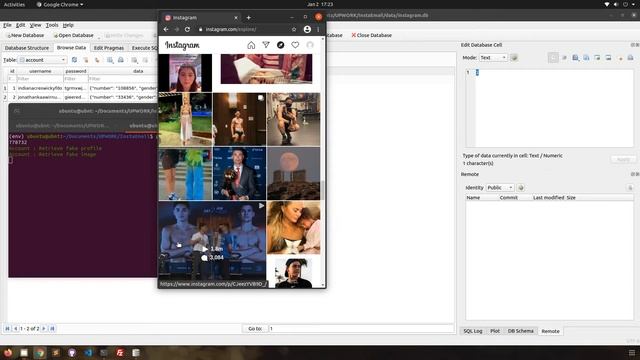Open the Identity dropdown set to Public
This screenshot has width=640, height=360.
tap(500, 188)
